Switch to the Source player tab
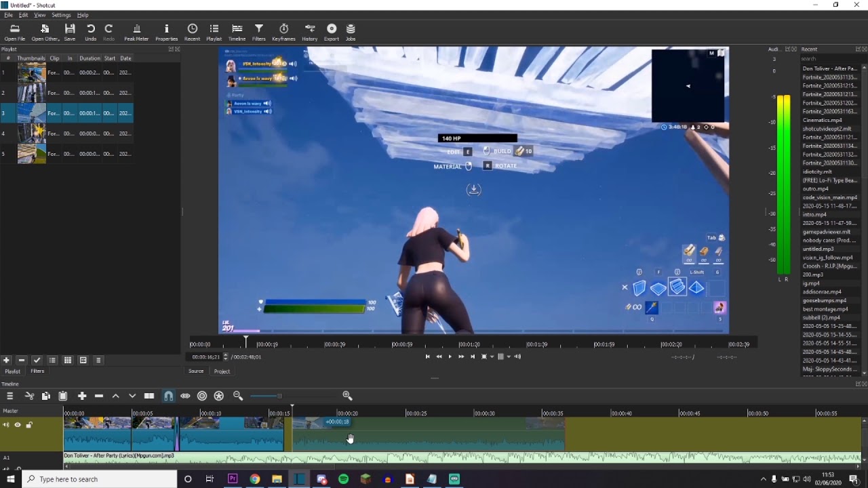 (x=196, y=371)
